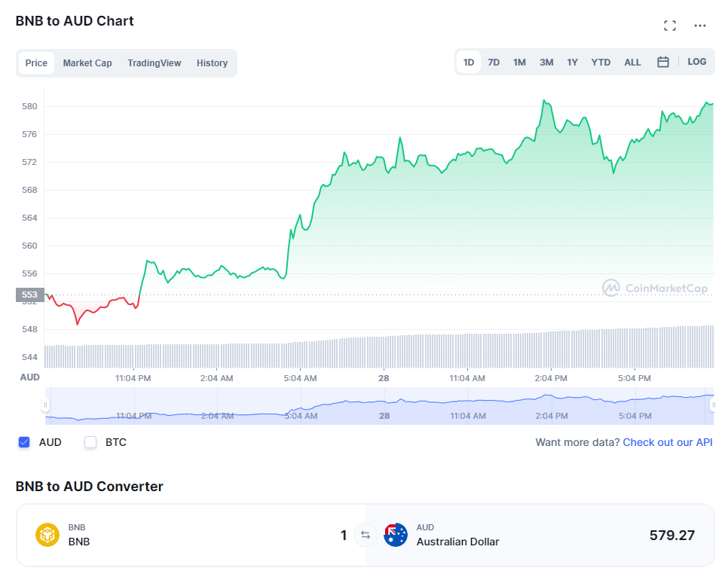Click the converted value 579.27
Screen dimensions: 728x577
pyautogui.click(x=671, y=536)
